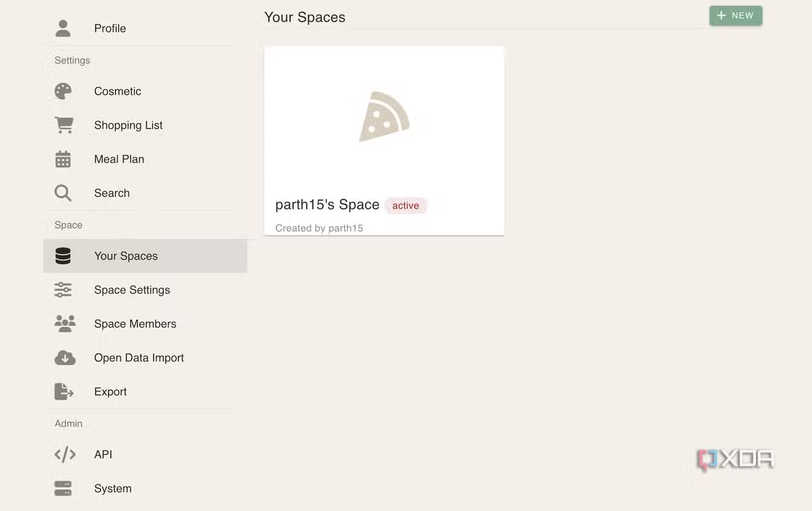The image size is (812, 511).
Task: Select the pizza slice space thumbnail
Action: click(x=384, y=116)
